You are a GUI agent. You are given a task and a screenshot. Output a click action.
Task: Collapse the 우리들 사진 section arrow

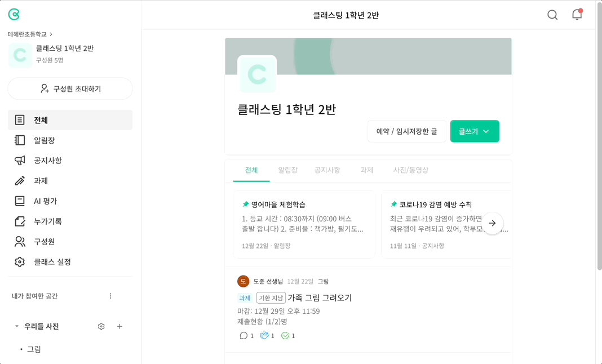(16, 326)
